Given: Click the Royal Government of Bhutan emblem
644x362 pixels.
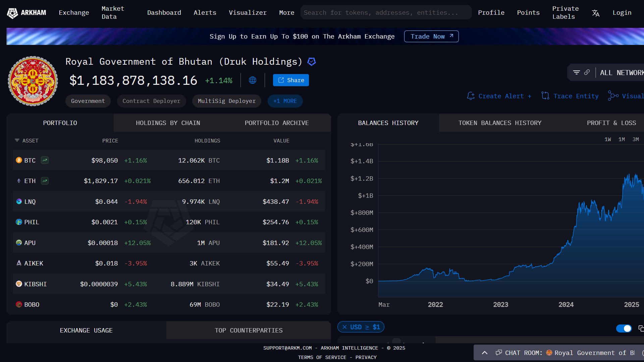Looking at the screenshot, I should [x=33, y=81].
